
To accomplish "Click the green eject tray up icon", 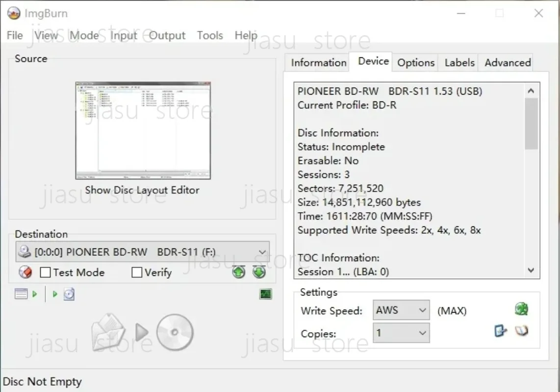I will [x=239, y=272].
